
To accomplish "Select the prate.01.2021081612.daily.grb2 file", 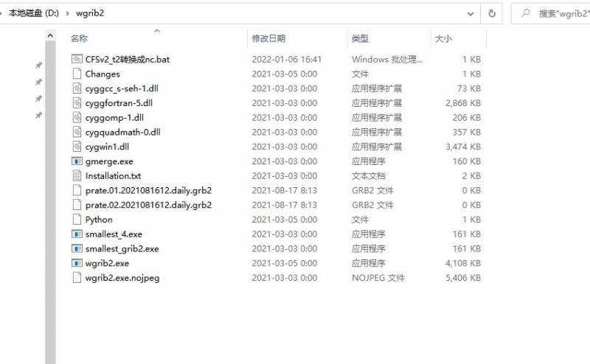I will click(x=148, y=190).
